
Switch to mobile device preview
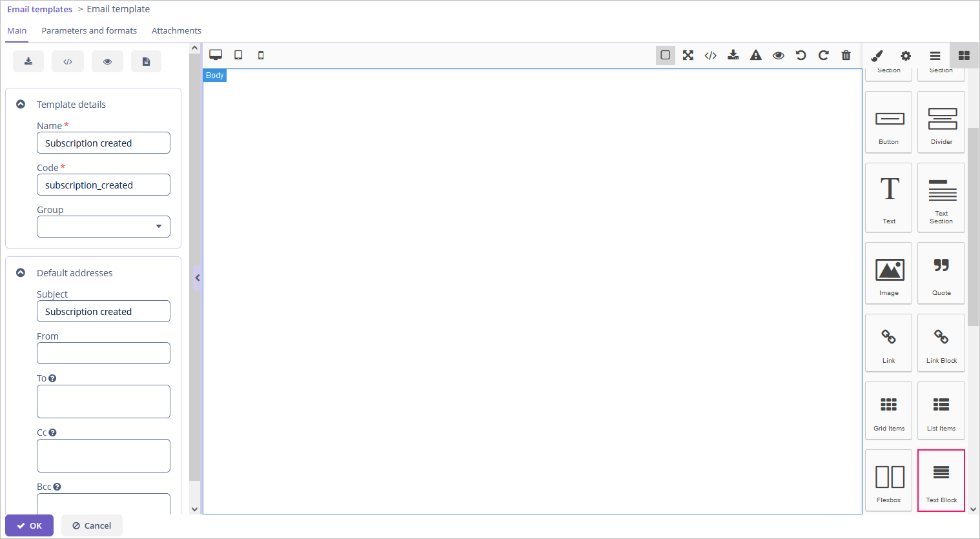(261, 55)
